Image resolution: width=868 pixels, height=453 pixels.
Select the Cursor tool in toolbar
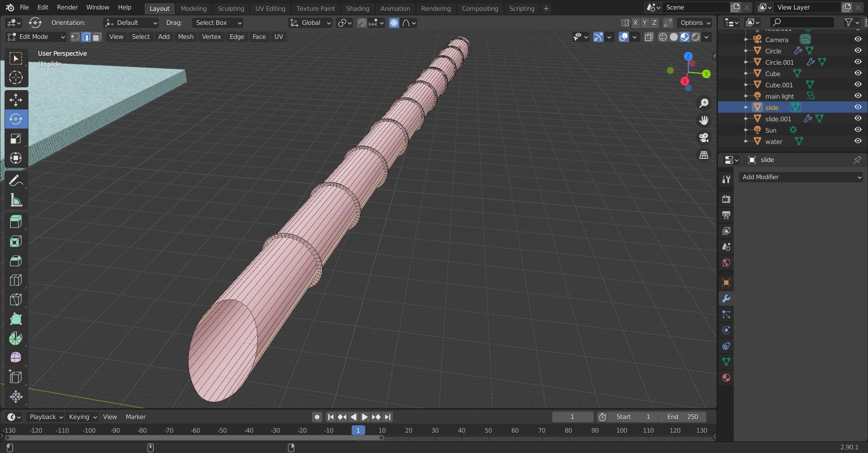(16, 78)
